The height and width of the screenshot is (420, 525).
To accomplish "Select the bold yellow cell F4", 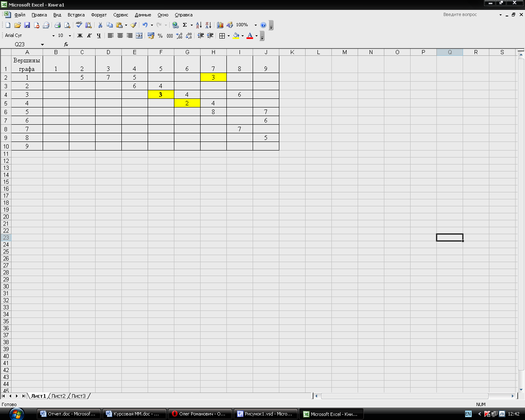I will 161,94.
